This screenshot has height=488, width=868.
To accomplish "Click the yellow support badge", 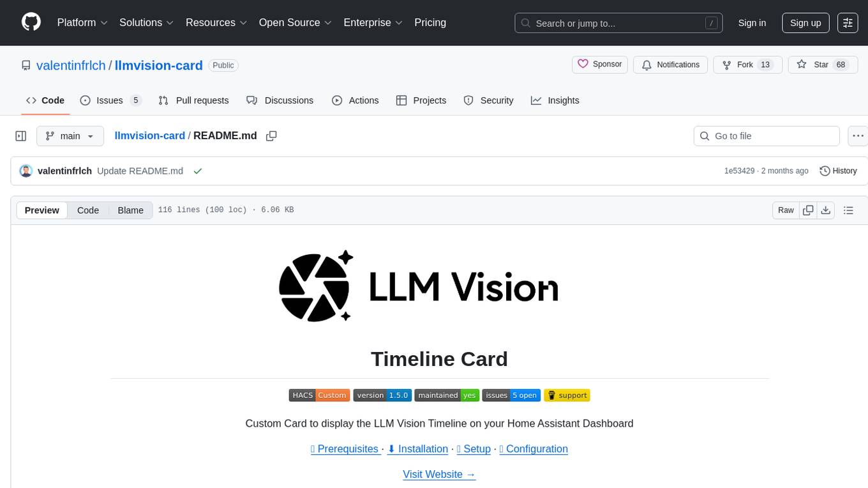I will point(567,395).
